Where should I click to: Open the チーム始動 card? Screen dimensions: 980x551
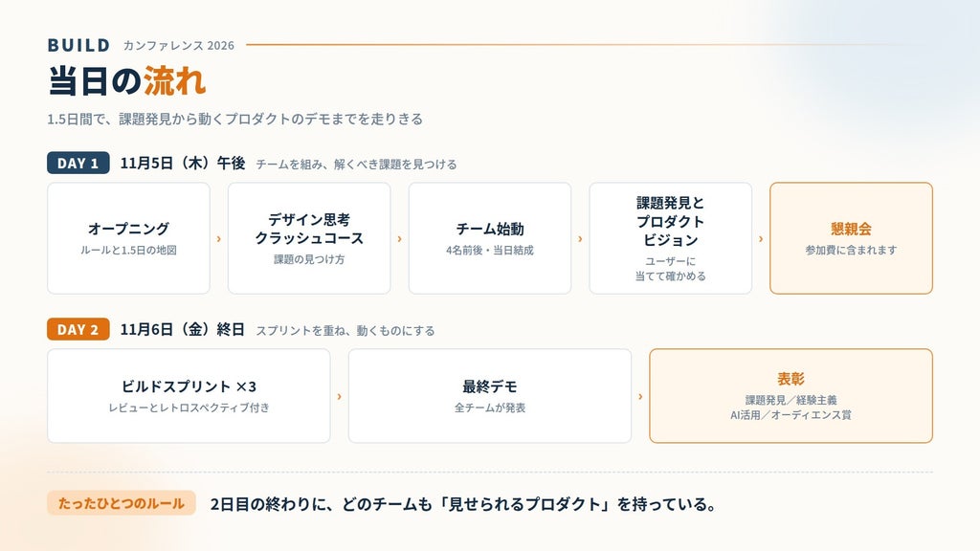point(490,238)
